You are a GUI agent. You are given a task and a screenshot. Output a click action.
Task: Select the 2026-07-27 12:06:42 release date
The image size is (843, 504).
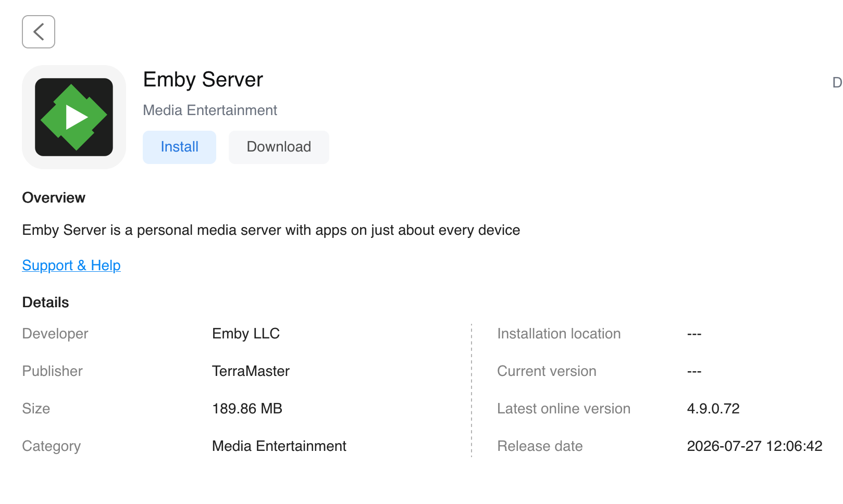(754, 446)
